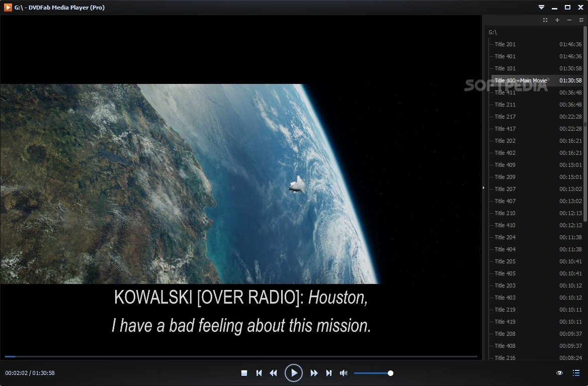
Task: Select Title 407 in playlist
Action: (x=537, y=201)
